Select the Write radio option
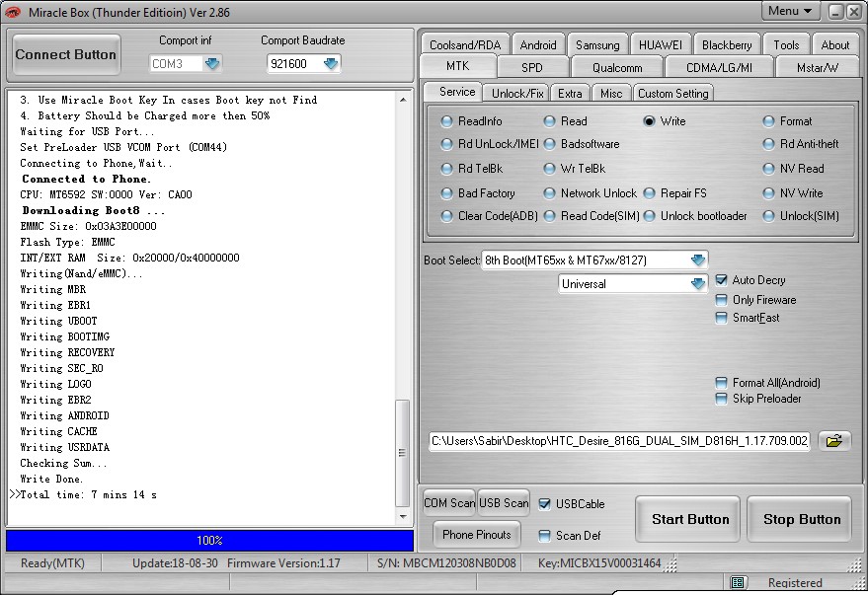 pos(649,121)
